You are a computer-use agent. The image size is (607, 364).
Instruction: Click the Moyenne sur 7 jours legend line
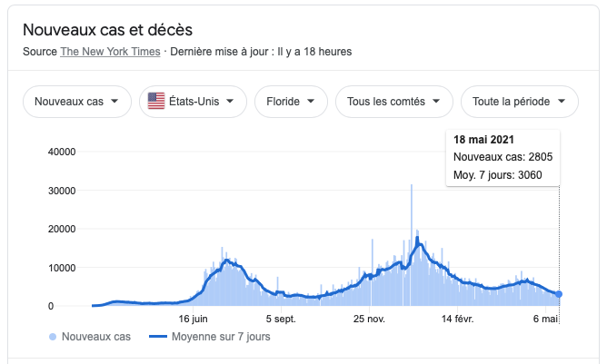pos(158,337)
